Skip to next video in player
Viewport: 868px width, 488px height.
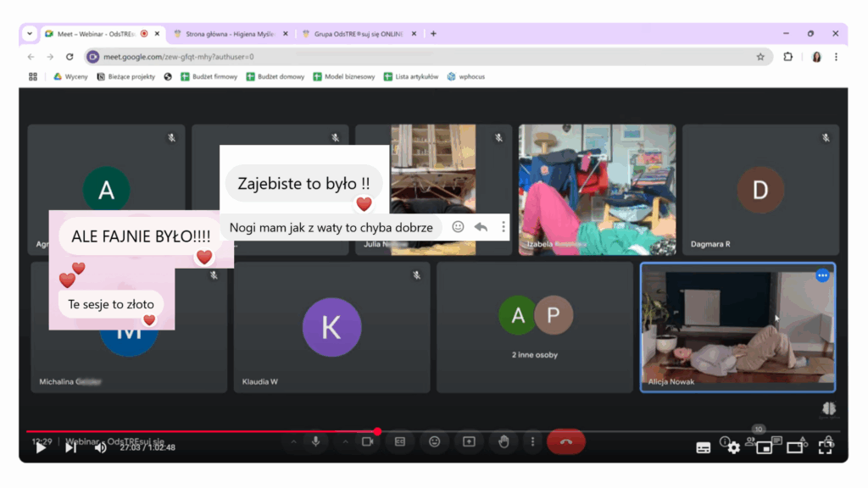click(x=71, y=448)
